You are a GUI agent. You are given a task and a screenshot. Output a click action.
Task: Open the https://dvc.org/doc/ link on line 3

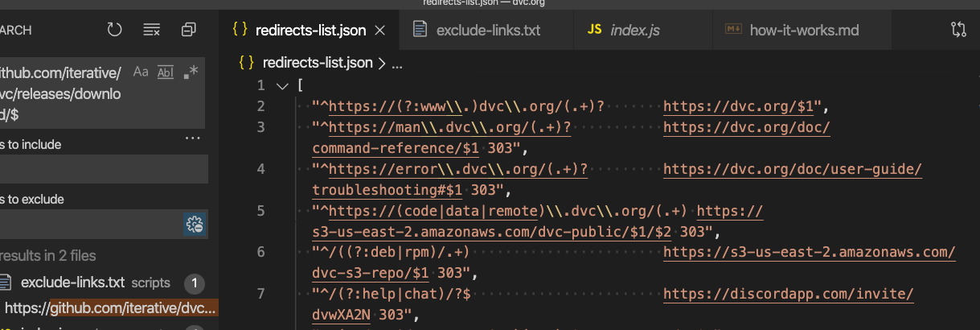click(747, 127)
